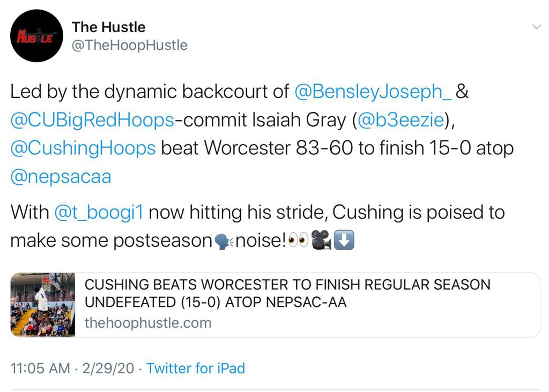This screenshot has height=392, width=549.
Task: Go to the @CushingHoops profile mention
Action: tap(83, 148)
